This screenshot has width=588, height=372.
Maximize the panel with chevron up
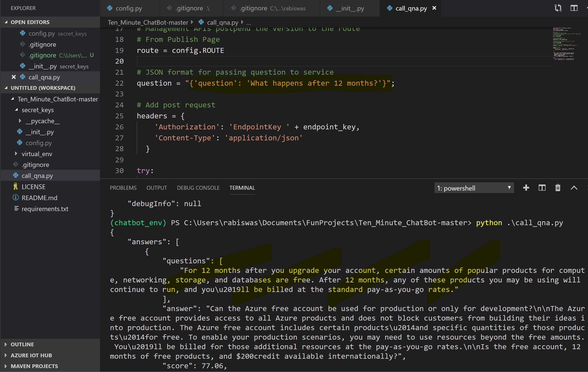[574, 188]
